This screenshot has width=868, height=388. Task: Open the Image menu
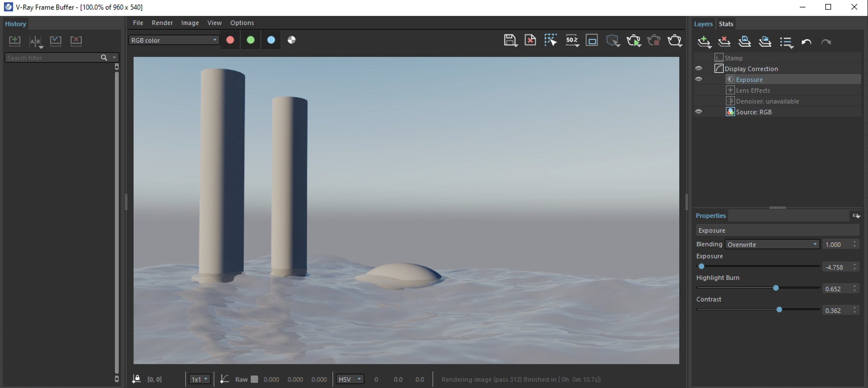click(190, 22)
